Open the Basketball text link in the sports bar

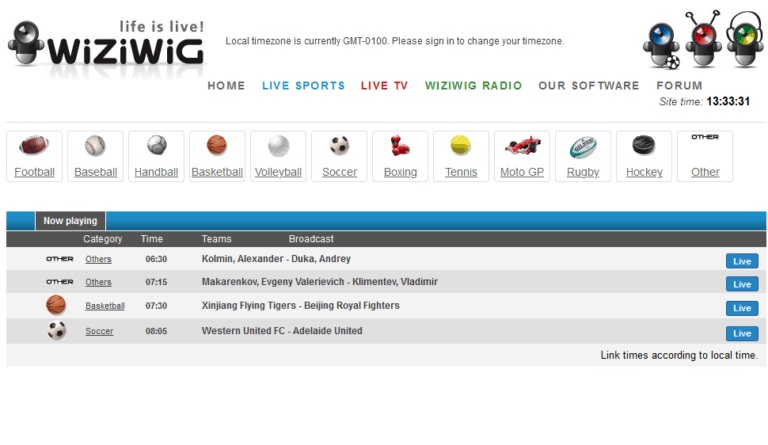point(217,172)
